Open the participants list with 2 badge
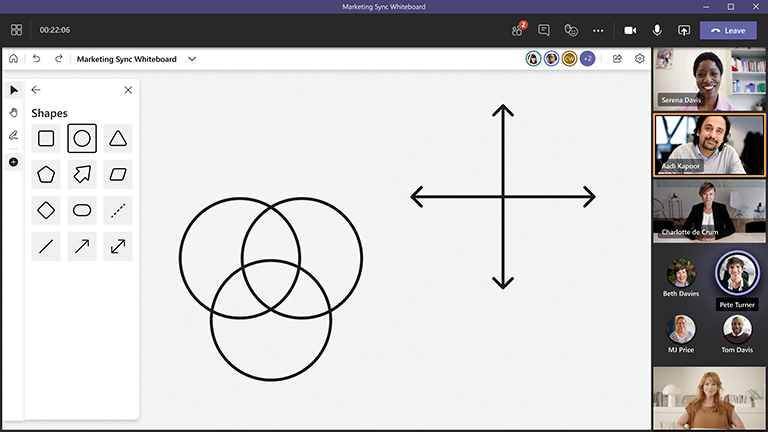The width and height of the screenshot is (768, 432). point(517,30)
